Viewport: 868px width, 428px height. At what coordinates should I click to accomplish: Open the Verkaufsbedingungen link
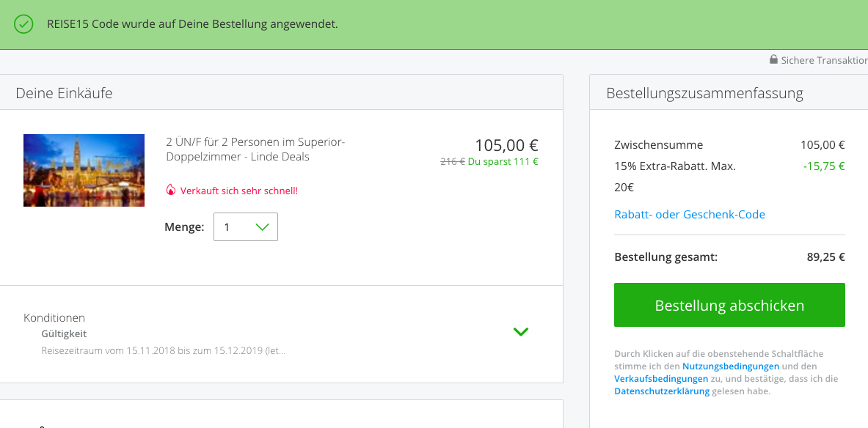(x=661, y=379)
